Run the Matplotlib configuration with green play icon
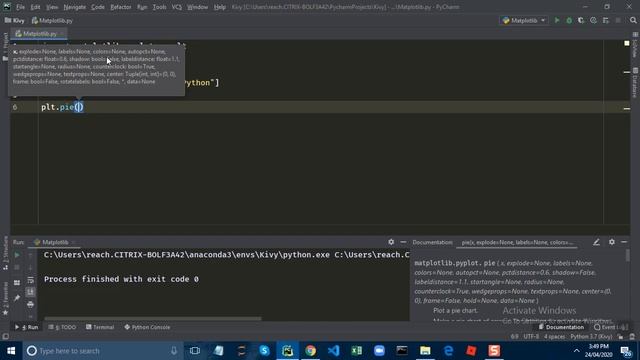640x360 pixels. pyautogui.click(x=557, y=20)
